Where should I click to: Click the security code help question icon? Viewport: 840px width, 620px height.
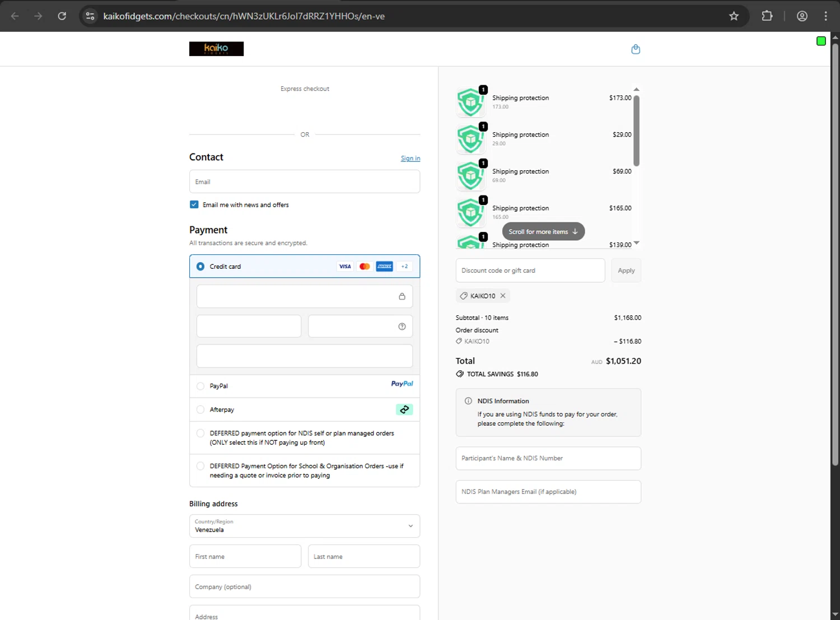(x=402, y=327)
